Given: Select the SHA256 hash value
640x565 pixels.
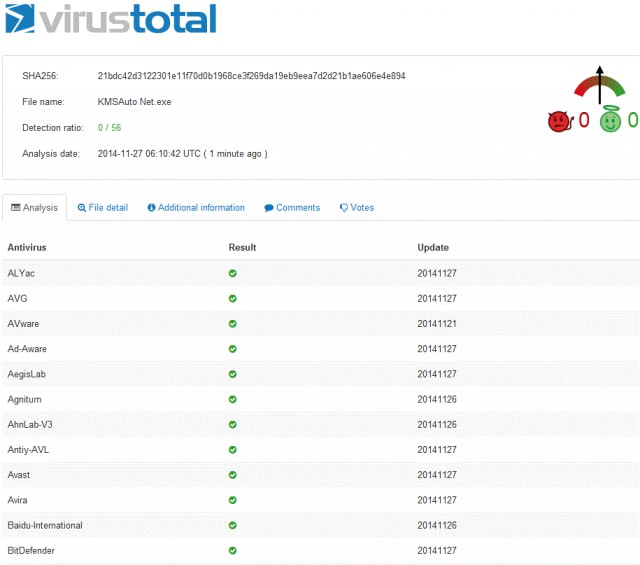Looking at the screenshot, I should click(251, 76).
